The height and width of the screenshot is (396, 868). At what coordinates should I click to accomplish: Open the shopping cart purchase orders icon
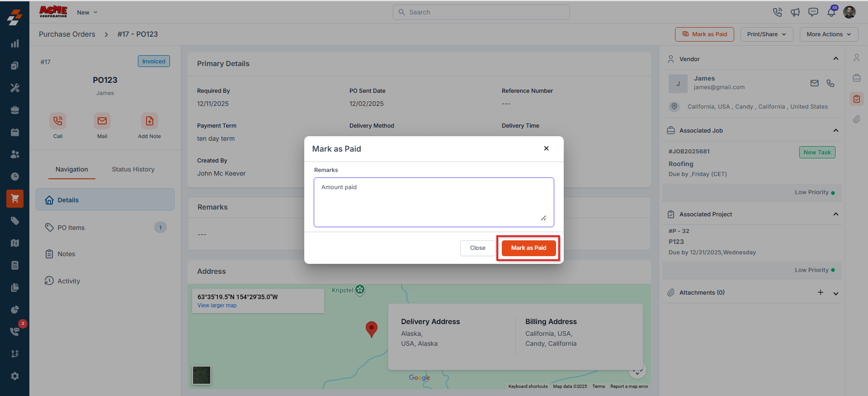15,199
